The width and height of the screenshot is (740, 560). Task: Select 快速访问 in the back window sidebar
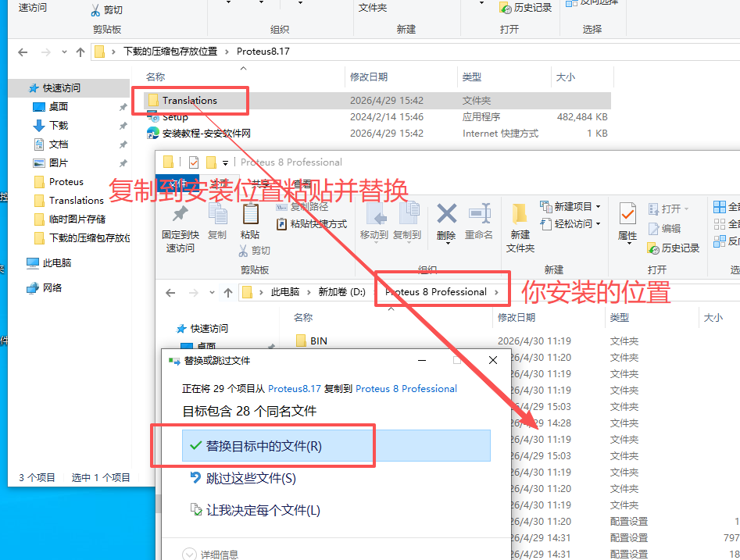tap(62, 88)
